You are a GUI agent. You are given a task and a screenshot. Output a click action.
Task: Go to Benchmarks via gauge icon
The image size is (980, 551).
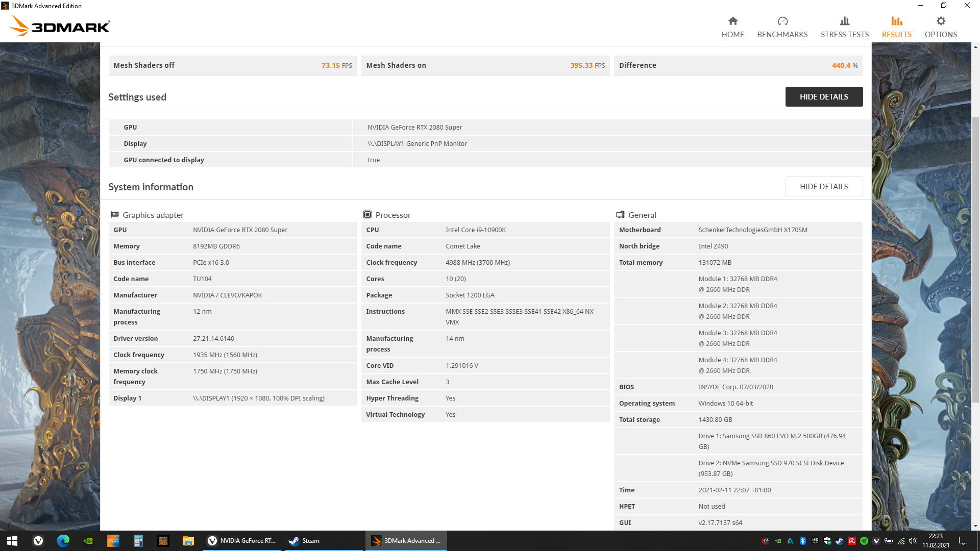(x=782, y=21)
